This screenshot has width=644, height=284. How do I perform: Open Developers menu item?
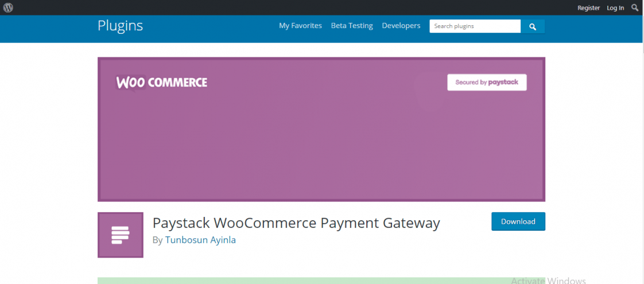tap(401, 25)
